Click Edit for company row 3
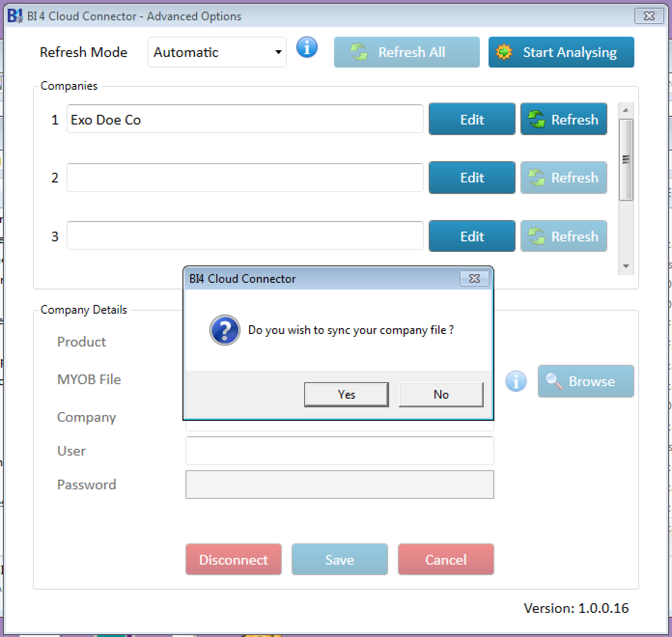672x637 pixels. pyautogui.click(x=472, y=236)
